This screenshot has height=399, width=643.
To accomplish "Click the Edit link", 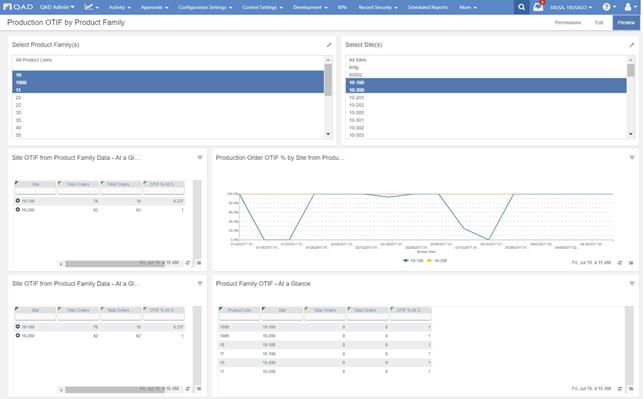I will [599, 23].
